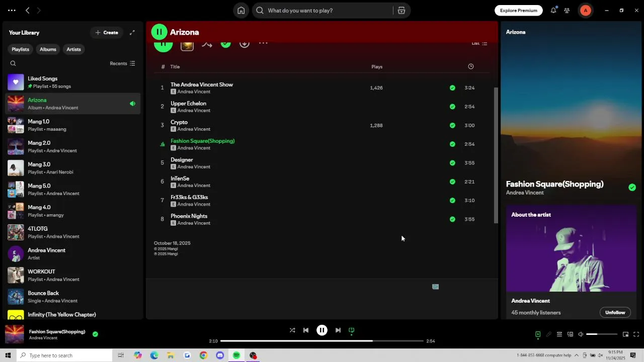Open the Recents sort menu
This screenshot has height=362, width=644.
[x=122, y=63]
